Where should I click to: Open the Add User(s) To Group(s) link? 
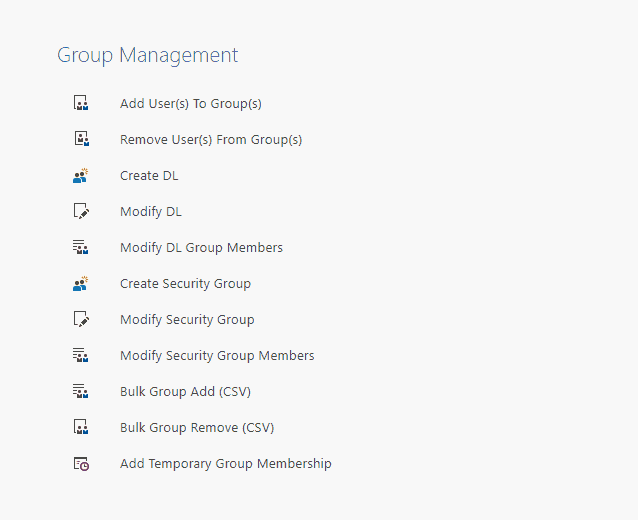[191, 104]
